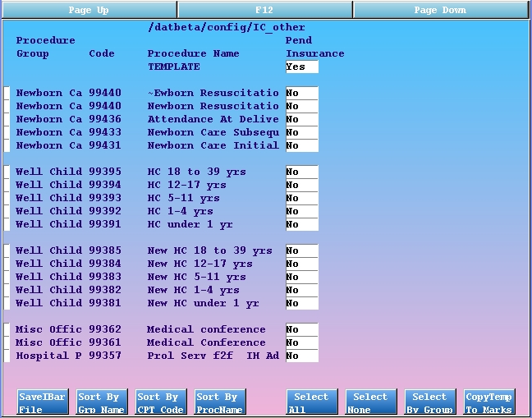Click the Procedure Group column header
532x418 pixels.
(x=45, y=47)
